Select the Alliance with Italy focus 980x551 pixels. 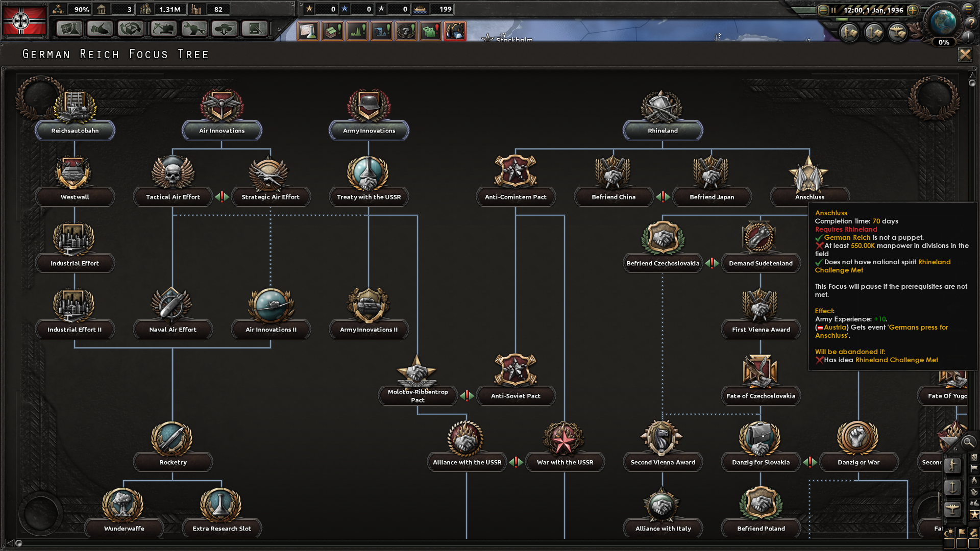tap(663, 513)
